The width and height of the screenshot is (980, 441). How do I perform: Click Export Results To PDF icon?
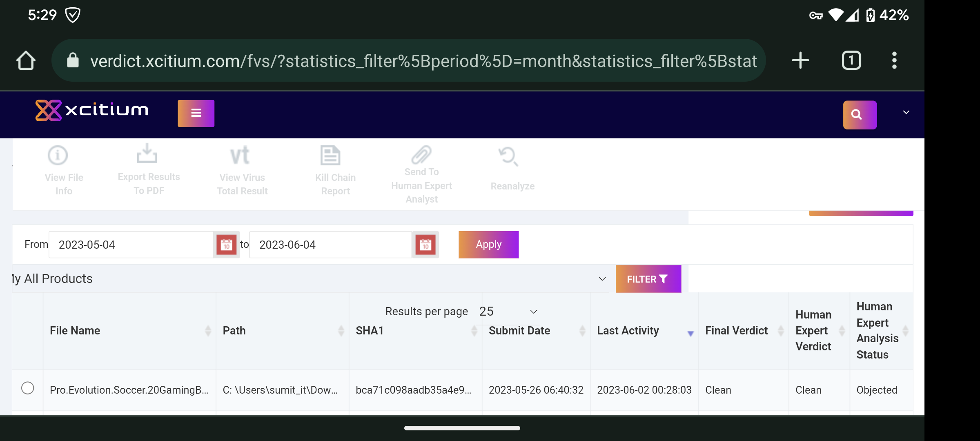click(147, 154)
